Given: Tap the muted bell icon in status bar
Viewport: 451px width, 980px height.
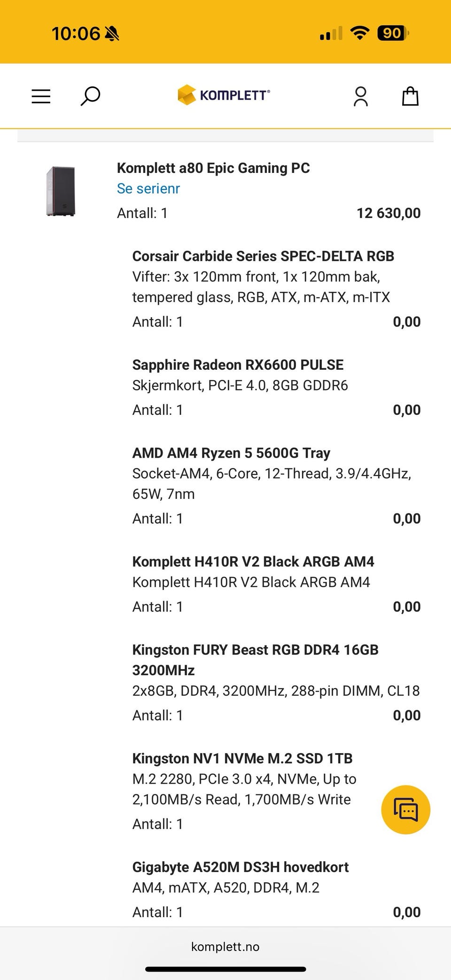Looking at the screenshot, I should (112, 34).
